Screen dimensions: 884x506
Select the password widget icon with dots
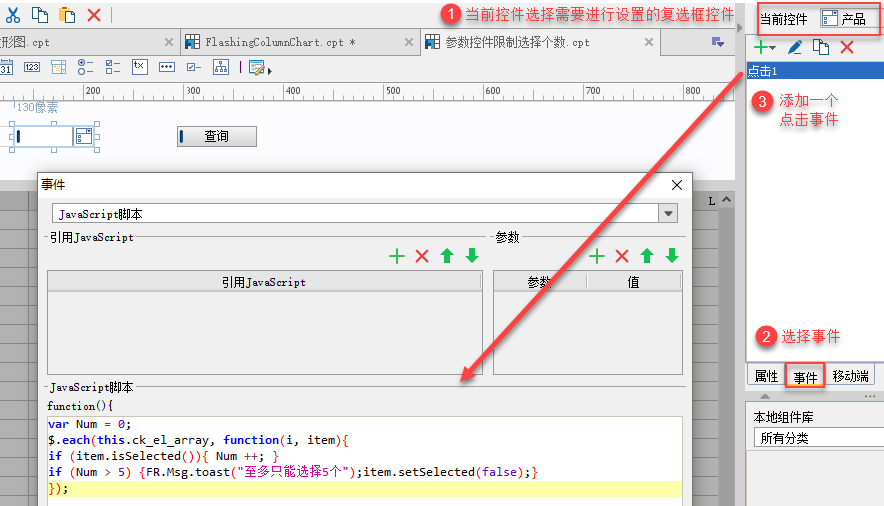point(167,67)
